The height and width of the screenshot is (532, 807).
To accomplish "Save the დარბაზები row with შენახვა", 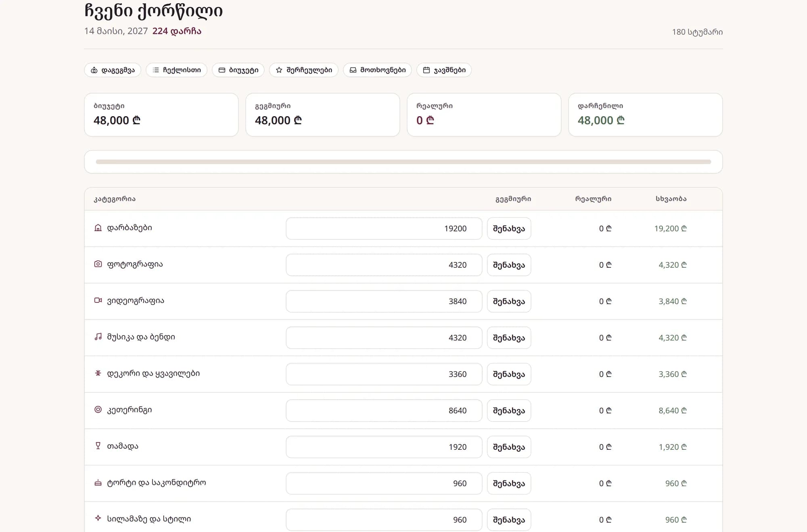I will click(x=509, y=229).
